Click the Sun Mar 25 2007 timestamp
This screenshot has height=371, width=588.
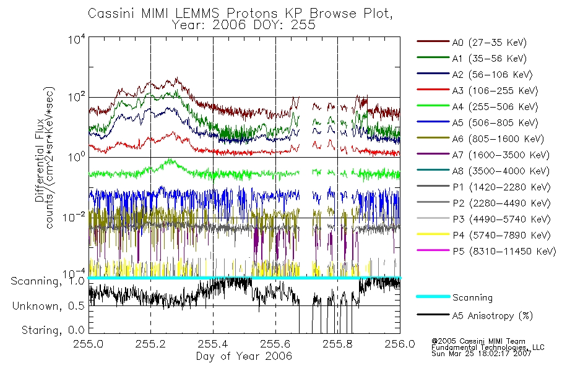click(481, 353)
